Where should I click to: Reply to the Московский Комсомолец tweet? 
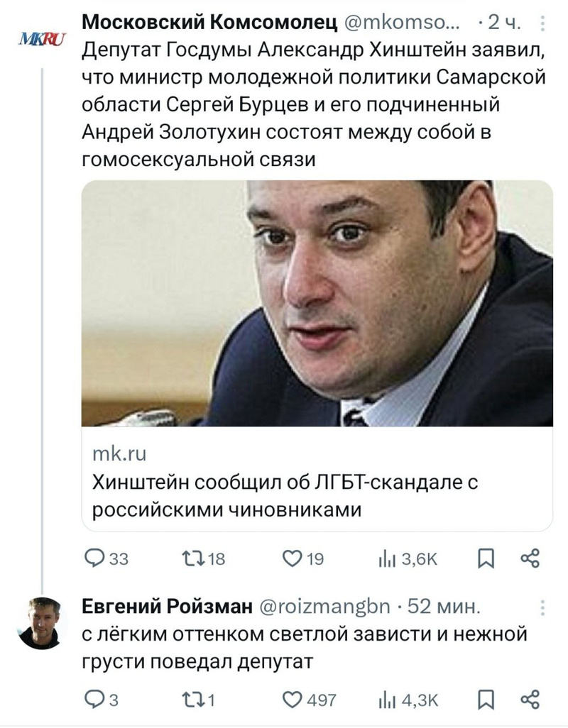point(94,559)
